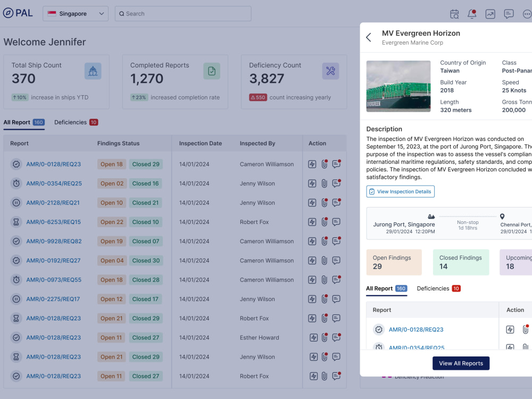Open attachments for AMR/0-9928/REQ82 row
This screenshot has width=532, height=399.
325,241
